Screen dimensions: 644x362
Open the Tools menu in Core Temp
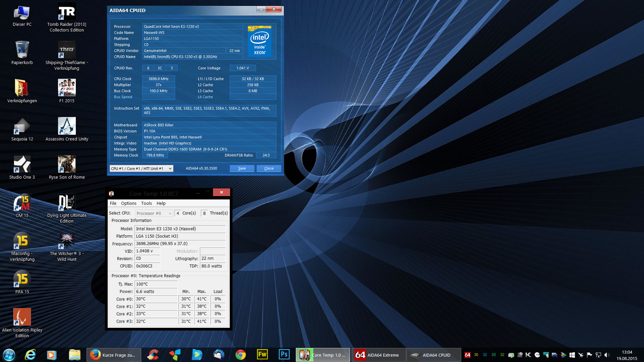146,203
